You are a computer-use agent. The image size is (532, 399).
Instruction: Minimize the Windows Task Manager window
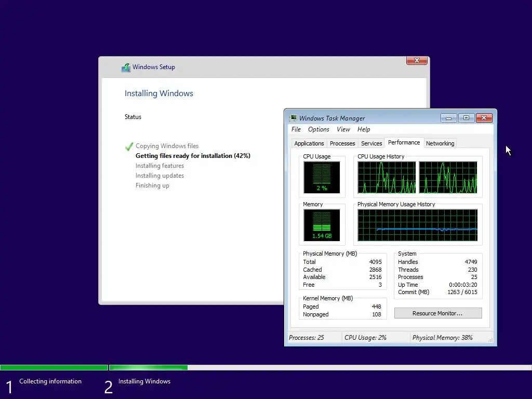448,118
